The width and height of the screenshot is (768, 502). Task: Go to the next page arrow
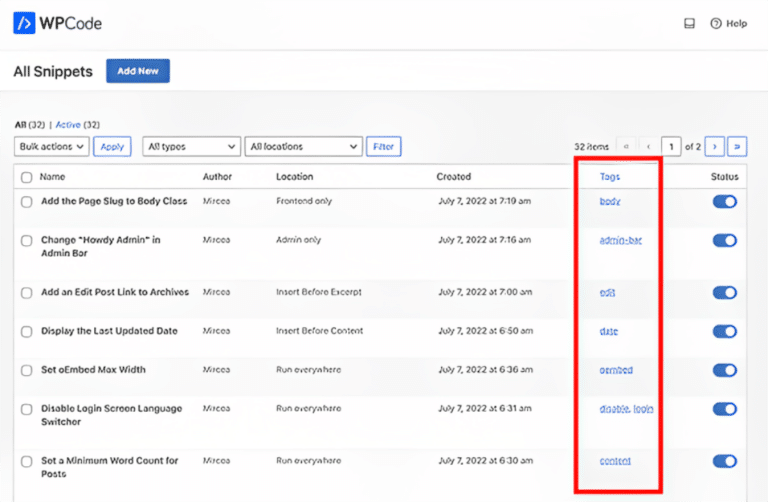coord(714,147)
